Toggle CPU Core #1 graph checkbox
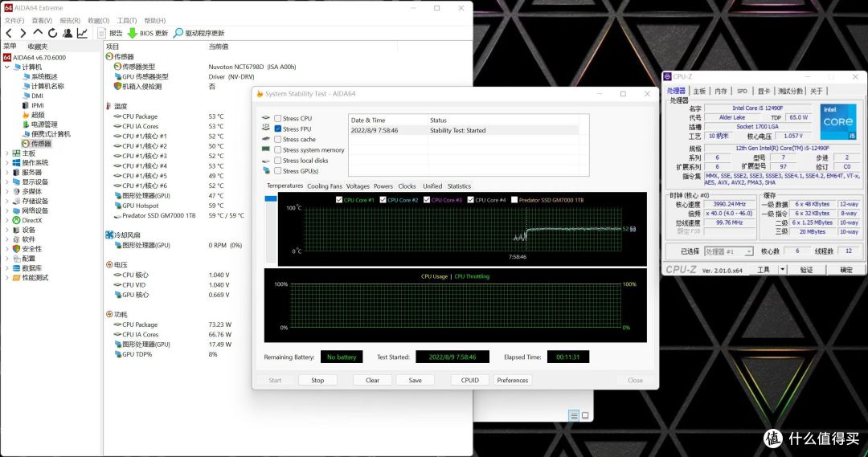This screenshot has width=868, height=457. (x=339, y=200)
